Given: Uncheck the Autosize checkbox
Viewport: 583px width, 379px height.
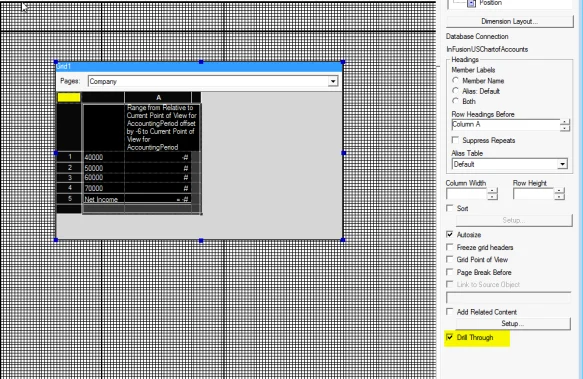Looking at the screenshot, I should tap(450, 234).
